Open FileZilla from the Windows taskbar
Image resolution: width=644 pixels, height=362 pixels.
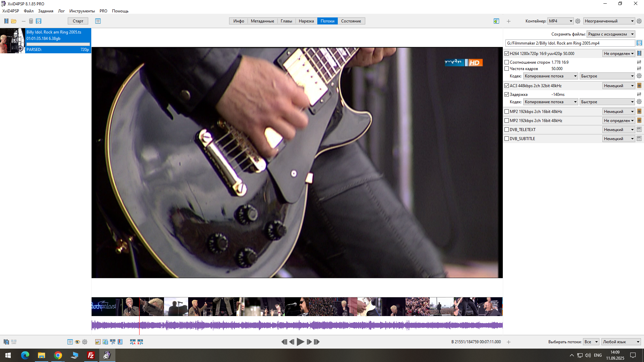pos(91,355)
